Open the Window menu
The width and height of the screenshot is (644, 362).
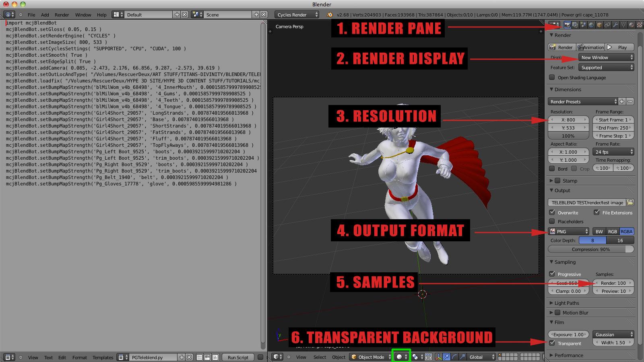pyautogui.click(x=83, y=14)
